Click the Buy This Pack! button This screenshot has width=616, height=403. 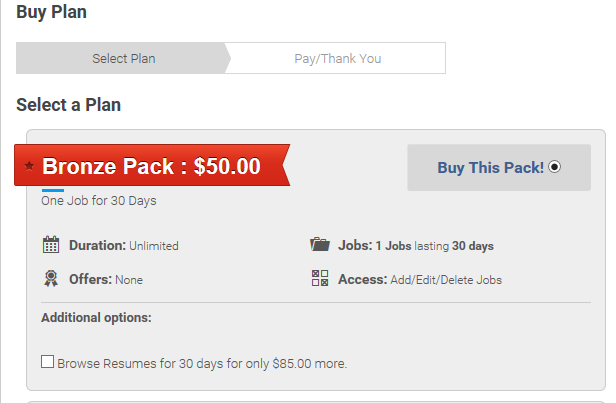pos(499,167)
